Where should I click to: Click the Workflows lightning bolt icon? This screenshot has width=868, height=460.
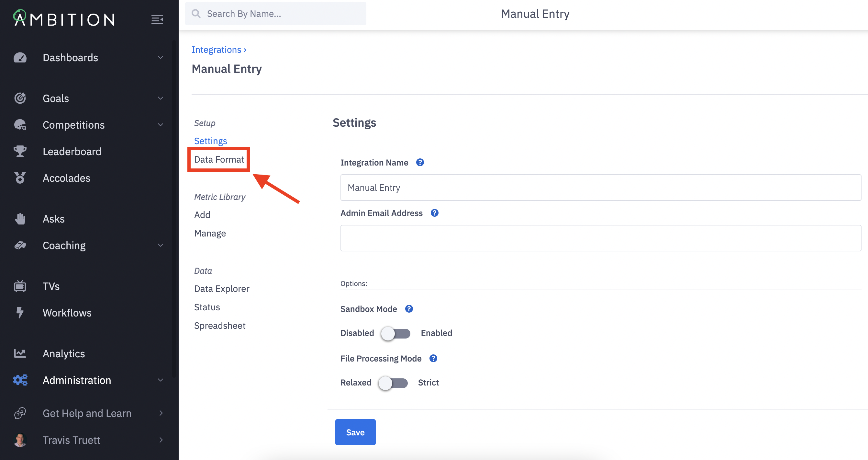click(20, 313)
